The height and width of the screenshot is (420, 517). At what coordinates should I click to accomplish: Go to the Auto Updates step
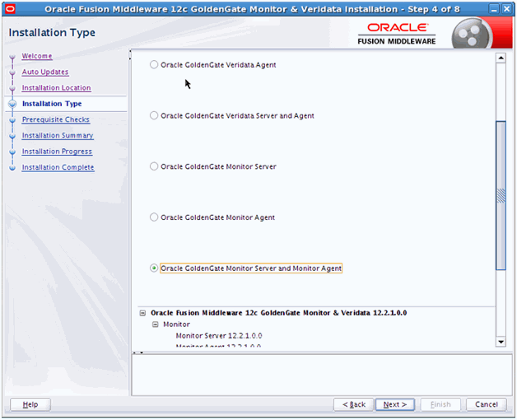pos(45,72)
